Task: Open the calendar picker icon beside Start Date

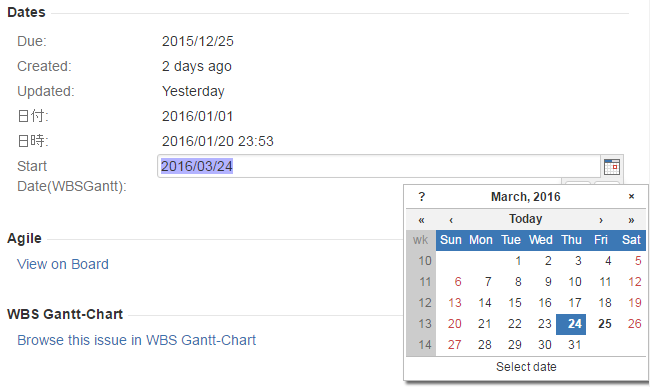Action: (611, 167)
